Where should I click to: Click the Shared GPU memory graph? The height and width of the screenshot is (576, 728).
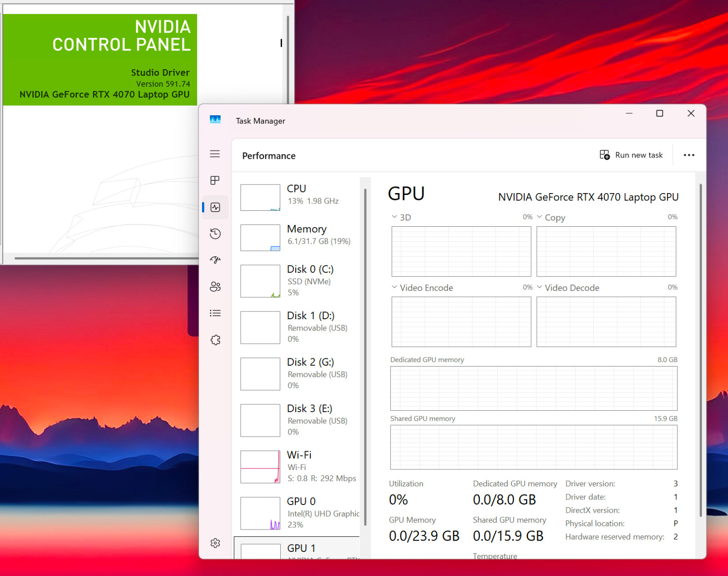[x=534, y=447]
